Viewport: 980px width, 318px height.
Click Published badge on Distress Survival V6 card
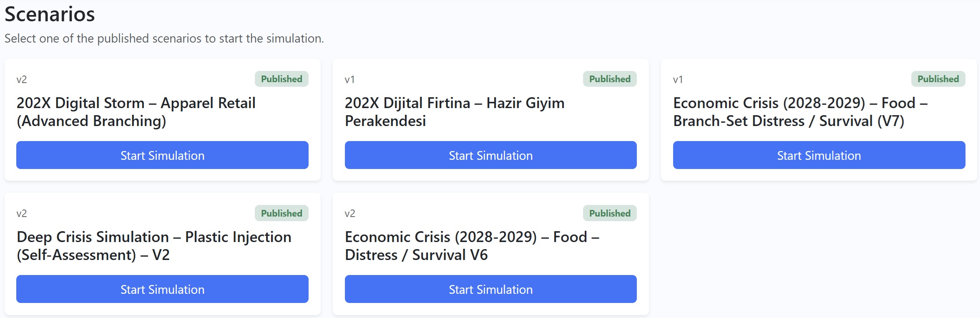[610, 213]
